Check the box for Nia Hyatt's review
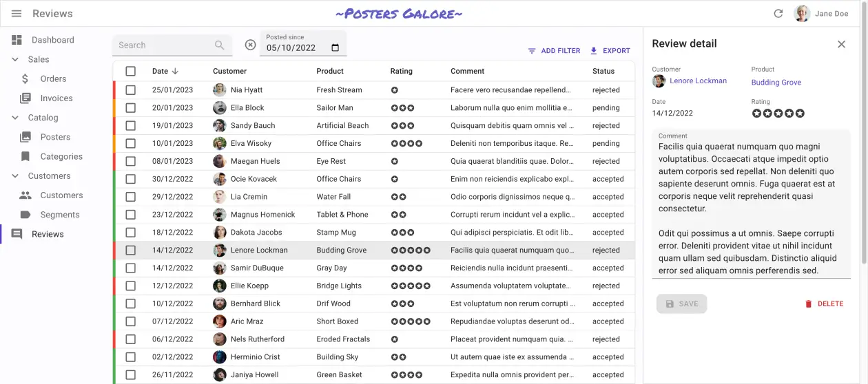The height and width of the screenshot is (384, 868). click(x=131, y=90)
